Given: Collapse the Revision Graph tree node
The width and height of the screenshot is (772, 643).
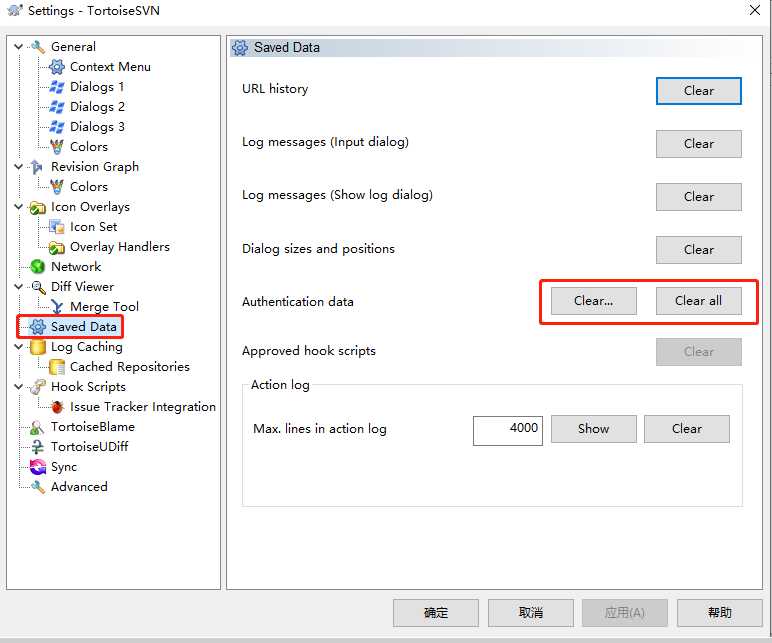Looking at the screenshot, I should pyautogui.click(x=19, y=167).
